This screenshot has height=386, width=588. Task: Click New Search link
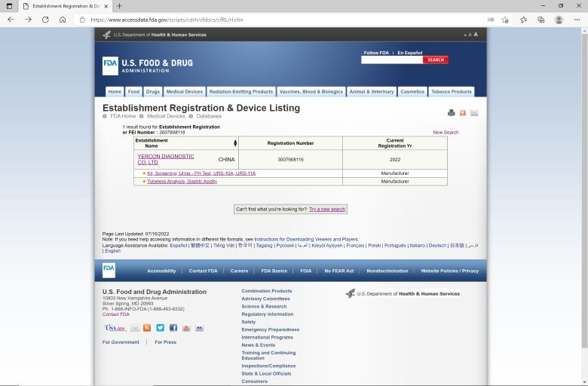(x=446, y=133)
